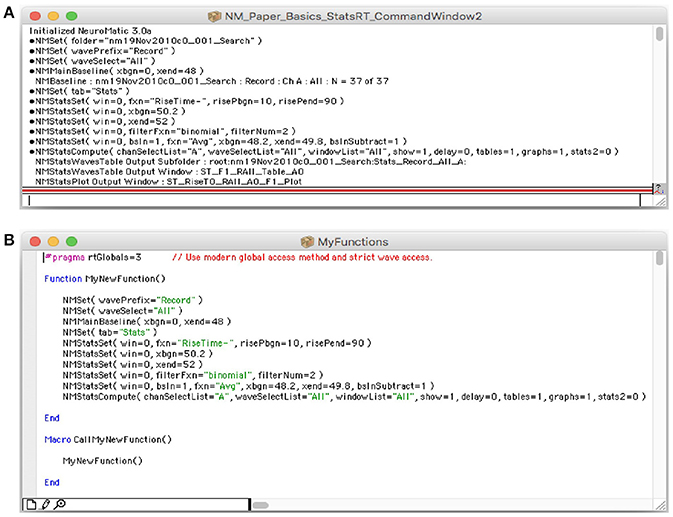673x517 pixels.
Task: Click 'NMStatsPlot Output Window' line
Action: [x=168, y=181]
